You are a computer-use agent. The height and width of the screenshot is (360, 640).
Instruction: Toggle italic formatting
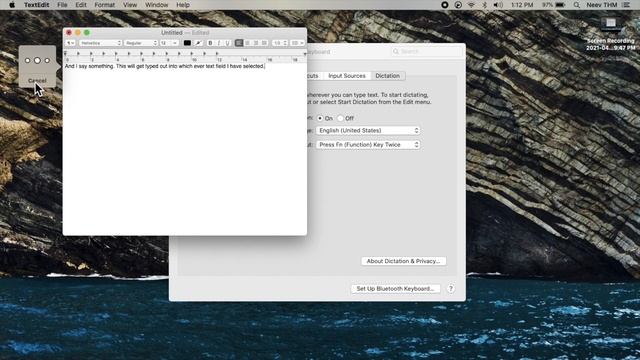[x=219, y=43]
